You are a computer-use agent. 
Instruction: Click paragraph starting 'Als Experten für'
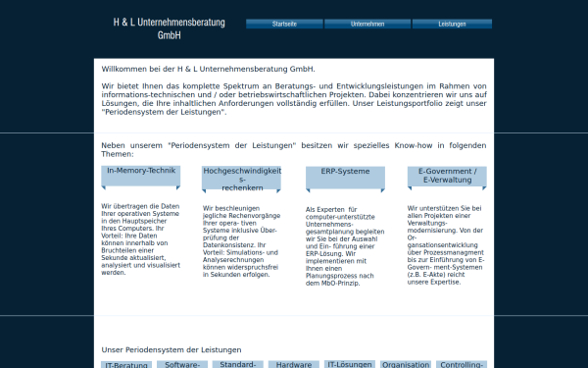coord(345,246)
